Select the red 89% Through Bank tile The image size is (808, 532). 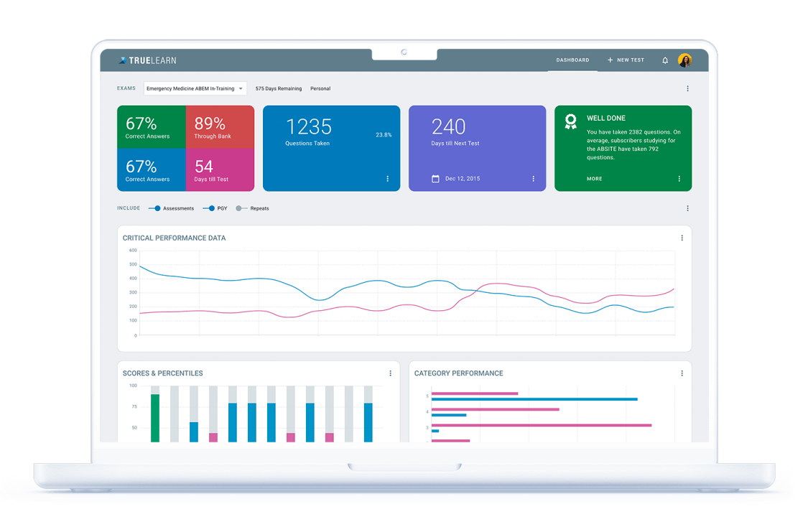pyautogui.click(x=220, y=127)
